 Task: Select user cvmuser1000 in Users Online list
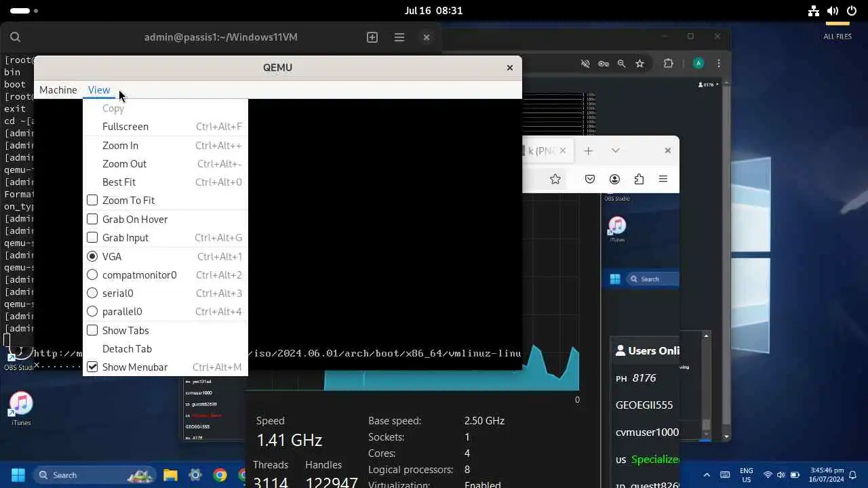click(647, 432)
